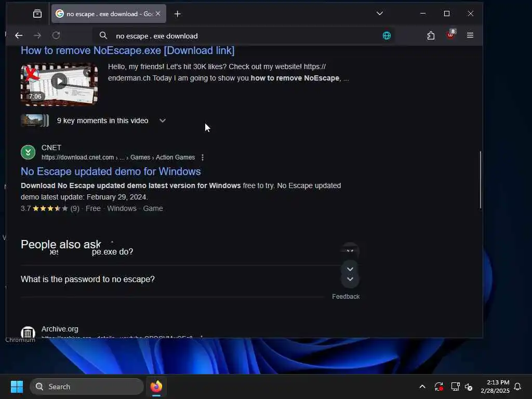Expand 'What is the password to no escape?'
This screenshot has width=532, height=399.
190,279
